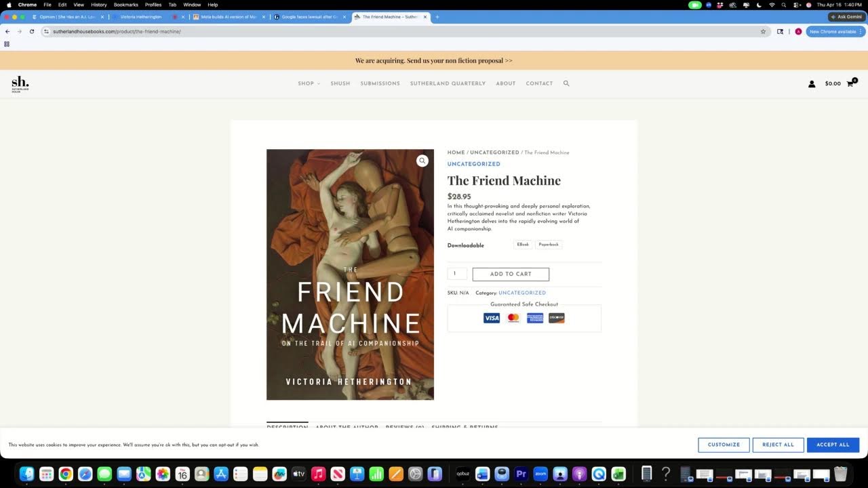This screenshot has height=488, width=868.
Task: Click the Uncategorized category link near SKU
Action: tap(522, 293)
